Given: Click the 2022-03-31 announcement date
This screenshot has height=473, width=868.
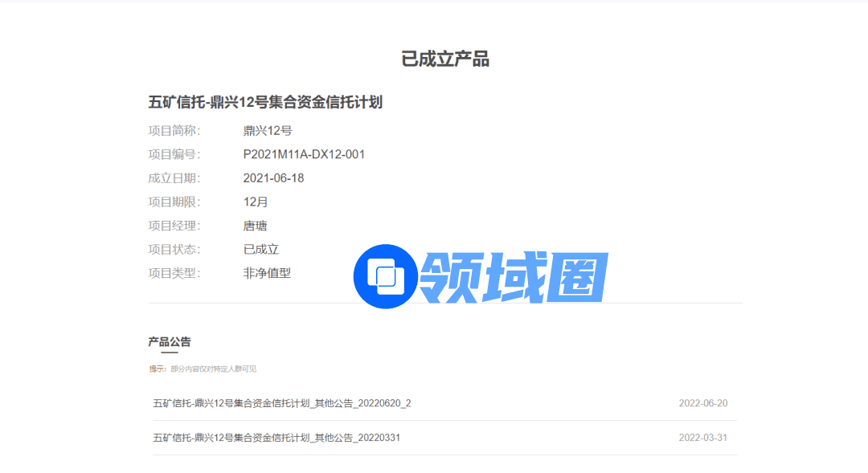Looking at the screenshot, I should pyautogui.click(x=703, y=438).
